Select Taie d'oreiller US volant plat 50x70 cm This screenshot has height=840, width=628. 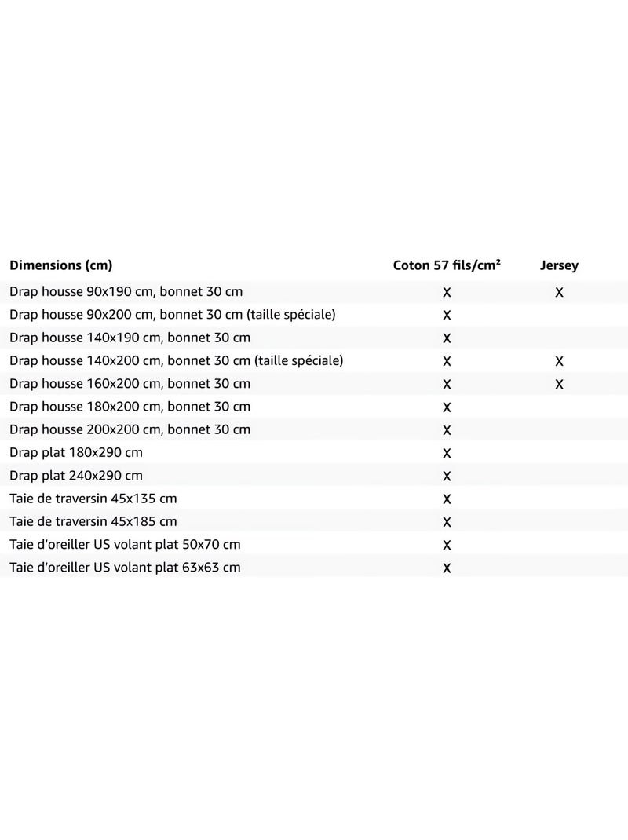click(x=125, y=545)
